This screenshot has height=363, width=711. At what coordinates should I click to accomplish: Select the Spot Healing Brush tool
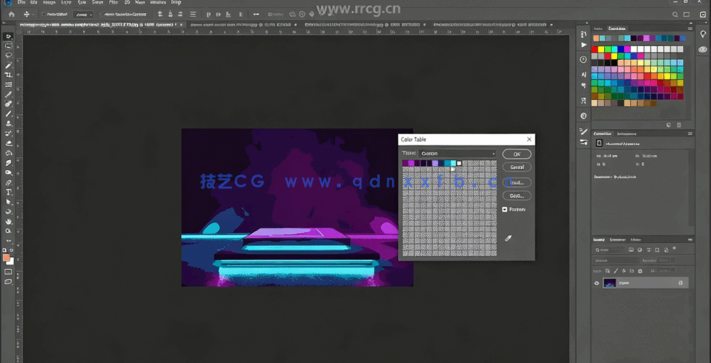tap(8, 104)
